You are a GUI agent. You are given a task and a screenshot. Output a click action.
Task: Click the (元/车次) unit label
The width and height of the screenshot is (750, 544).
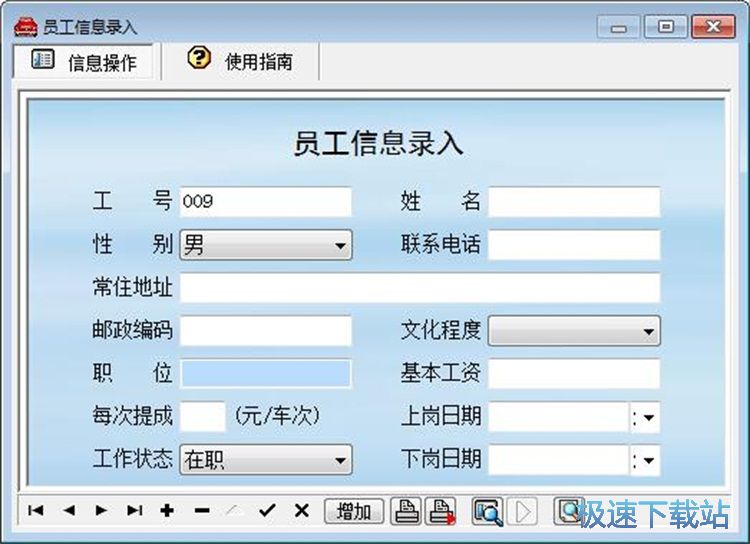277,415
